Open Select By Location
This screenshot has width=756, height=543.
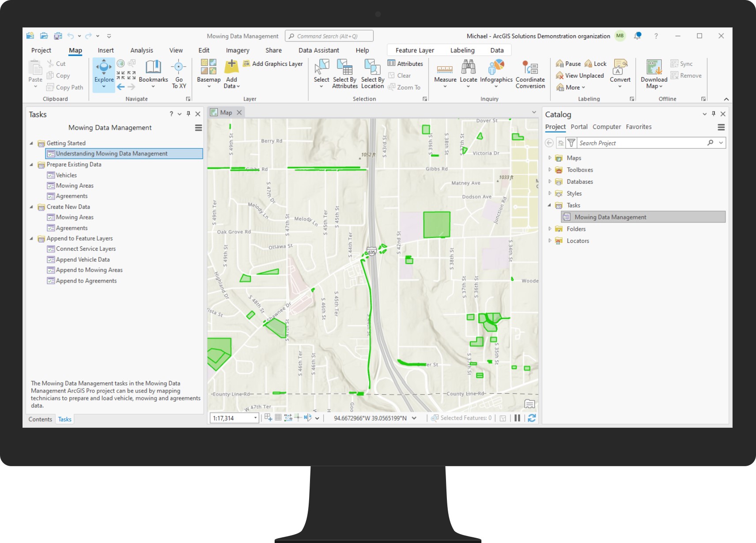[x=372, y=74]
